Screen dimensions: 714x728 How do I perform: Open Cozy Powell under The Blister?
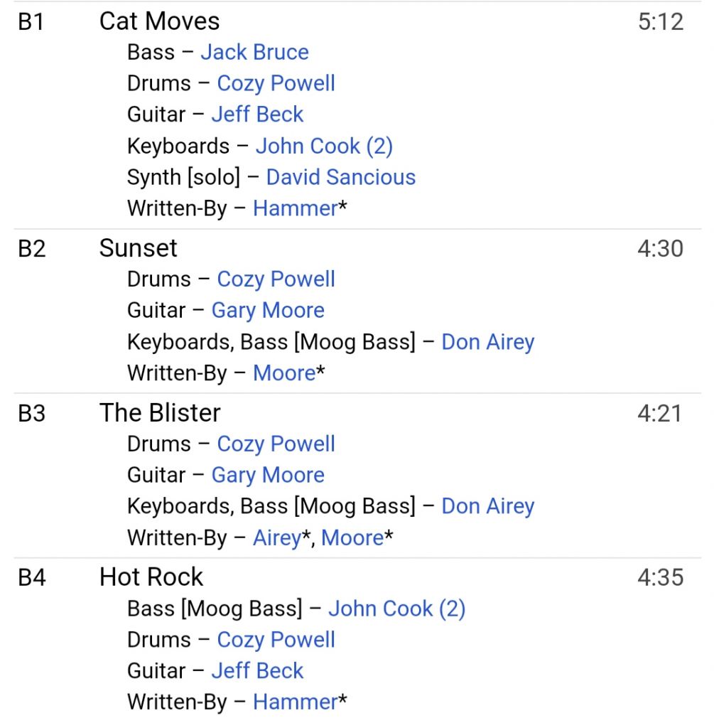(x=276, y=444)
